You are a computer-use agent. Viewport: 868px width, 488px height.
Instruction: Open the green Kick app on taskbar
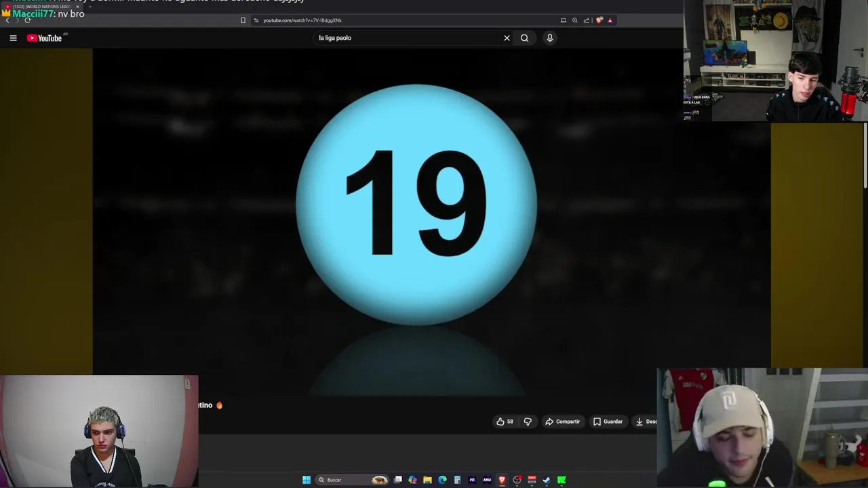561,480
